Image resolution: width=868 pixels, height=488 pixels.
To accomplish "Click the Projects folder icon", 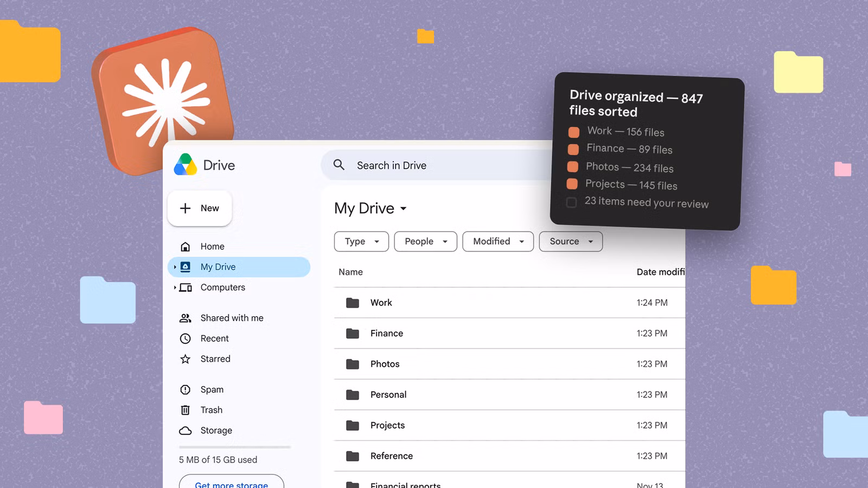I will pyautogui.click(x=353, y=425).
